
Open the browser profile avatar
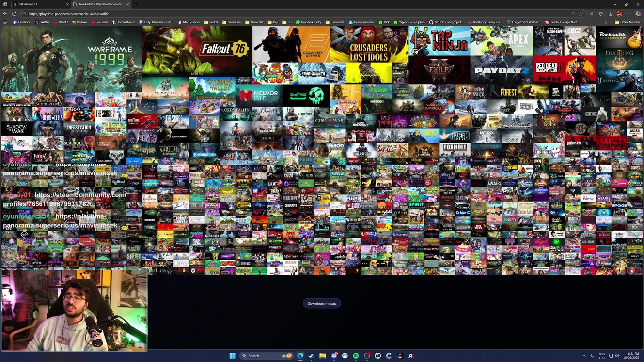click(x=619, y=14)
